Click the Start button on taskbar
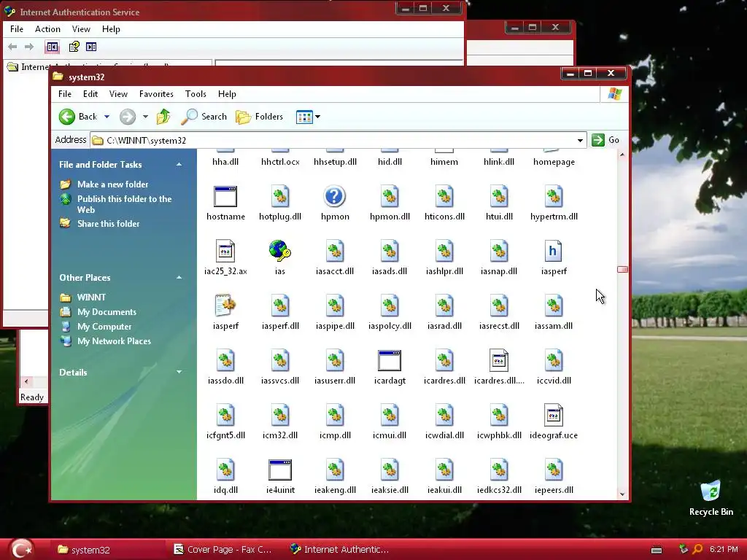 21,549
